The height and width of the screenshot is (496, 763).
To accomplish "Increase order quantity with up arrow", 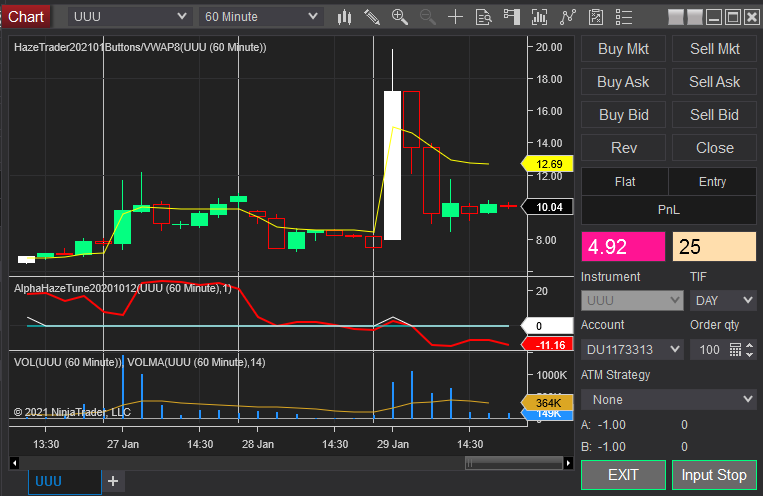I will [x=750, y=346].
